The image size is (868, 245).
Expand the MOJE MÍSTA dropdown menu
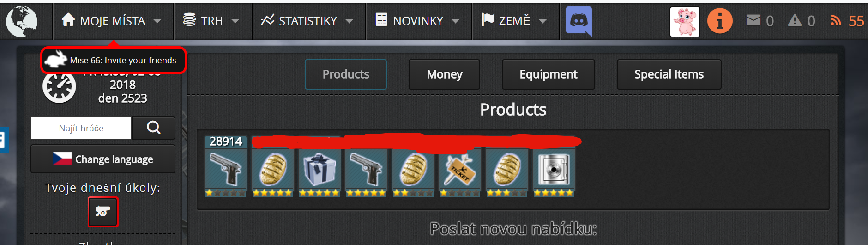tap(112, 21)
